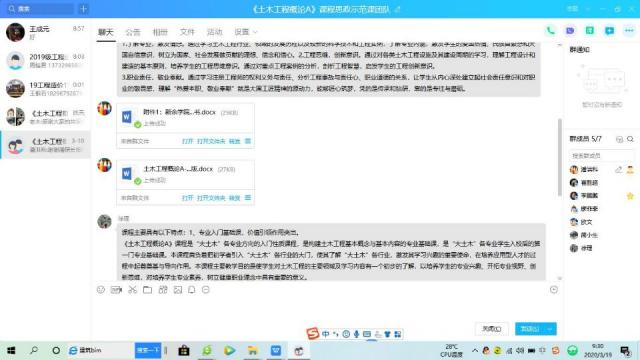
Task: Start a voice call with the phone icon
Action: [550, 31]
